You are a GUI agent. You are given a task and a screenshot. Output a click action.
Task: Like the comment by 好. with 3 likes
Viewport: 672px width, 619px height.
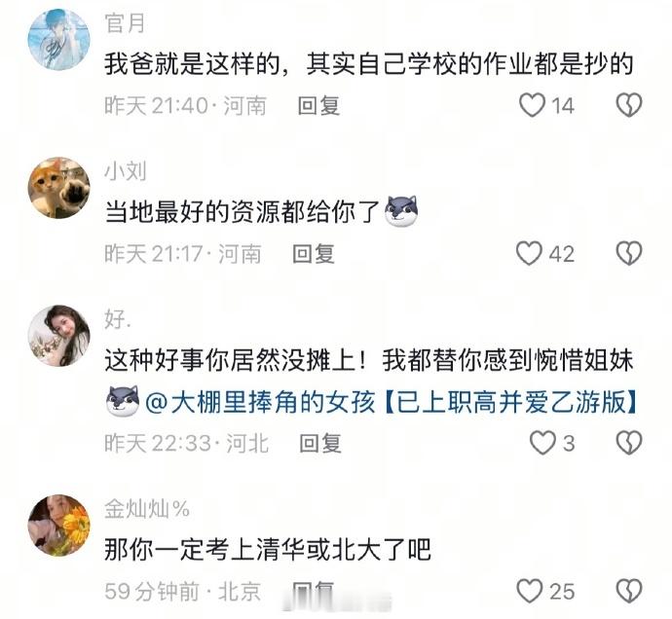click(x=542, y=443)
